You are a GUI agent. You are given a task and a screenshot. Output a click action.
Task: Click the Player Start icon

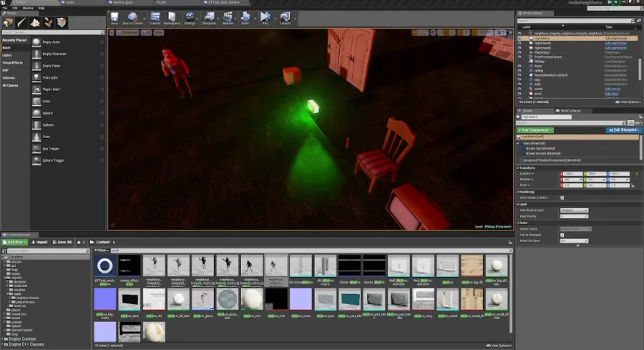[36, 89]
